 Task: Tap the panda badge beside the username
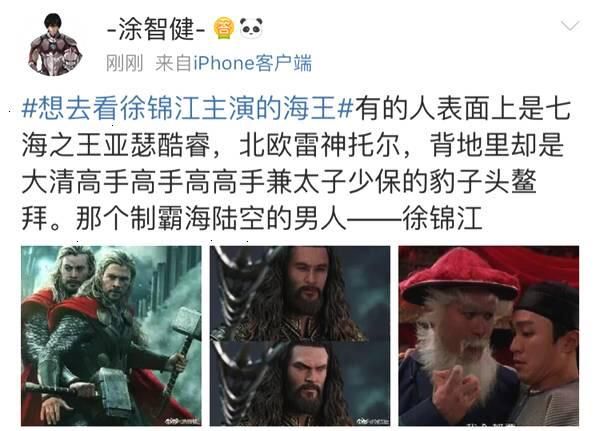pyautogui.click(x=251, y=28)
